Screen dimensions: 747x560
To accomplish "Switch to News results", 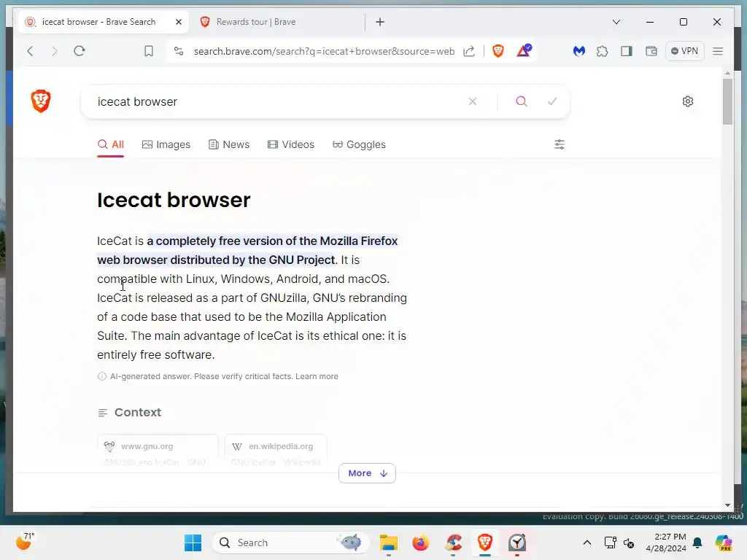I will (x=229, y=144).
